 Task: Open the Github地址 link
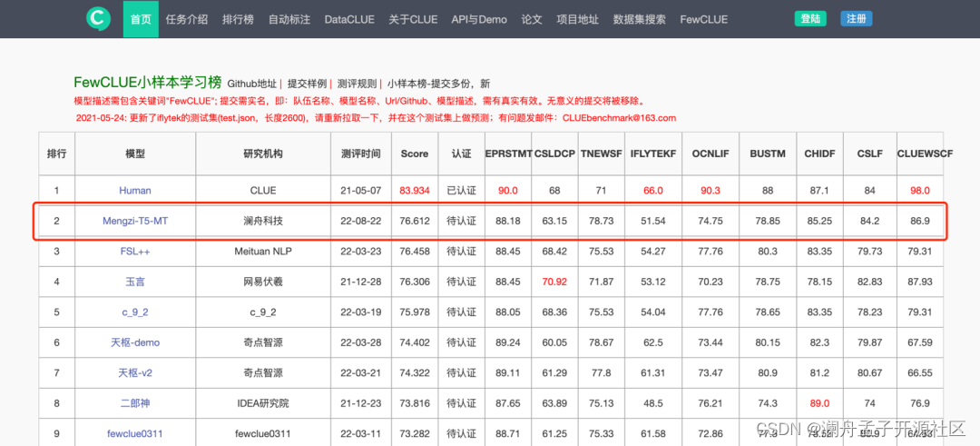pyautogui.click(x=252, y=84)
